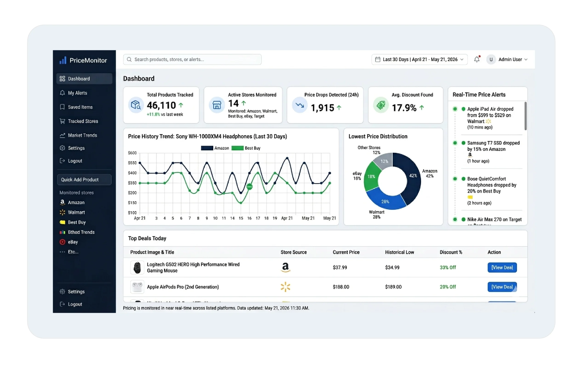Toggle the Amazon legend color swatch
Screen dimensions: 588x370
207,148
